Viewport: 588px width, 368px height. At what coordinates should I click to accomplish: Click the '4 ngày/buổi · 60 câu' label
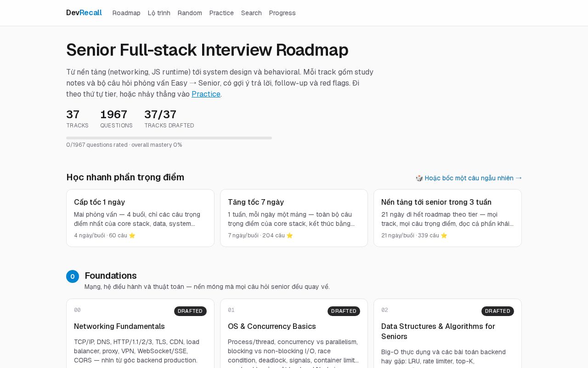click(x=105, y=236)
